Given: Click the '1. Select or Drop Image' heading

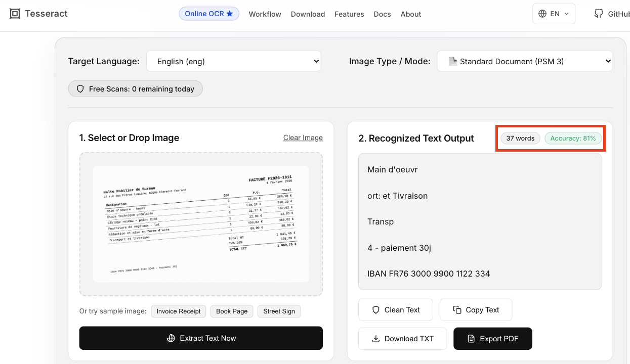Looking at the screenshot, I should pyautogui.click(x=129, y=138).
